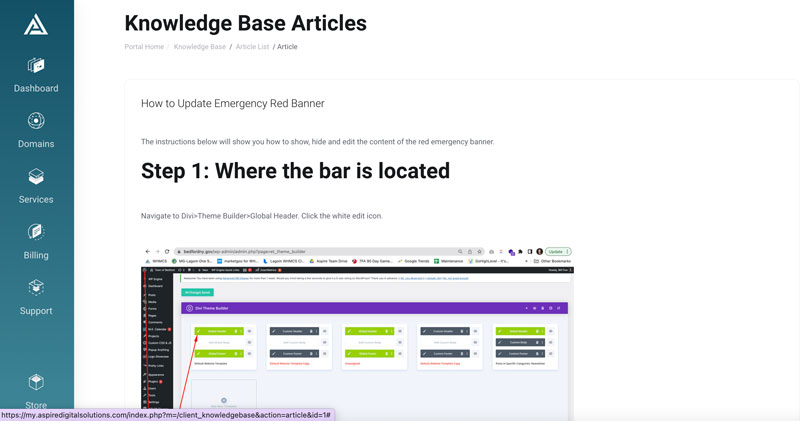Open the Dashboard sidebar icon
The width and height of the screenshot is (800, 421).
[36, 65]
